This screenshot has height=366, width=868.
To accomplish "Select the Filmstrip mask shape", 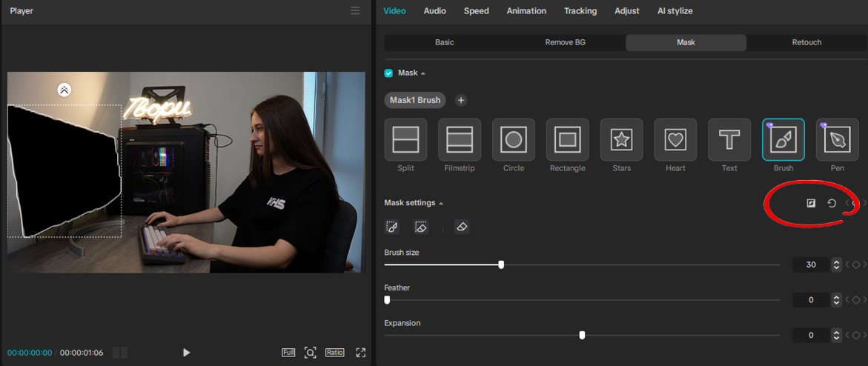I will 460,139.
